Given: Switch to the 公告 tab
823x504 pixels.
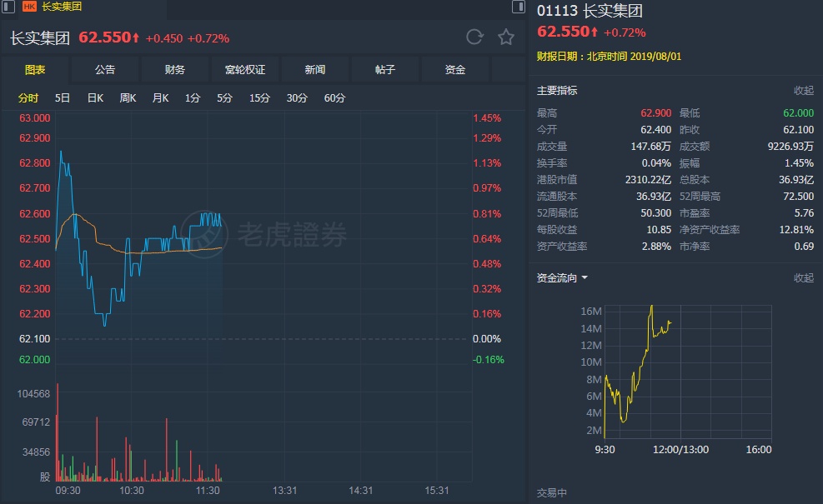Looking at the screenshot, I should coord(105,70).
